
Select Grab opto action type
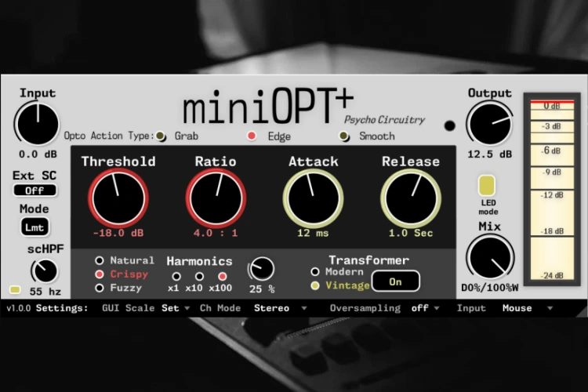pos(161,136)
